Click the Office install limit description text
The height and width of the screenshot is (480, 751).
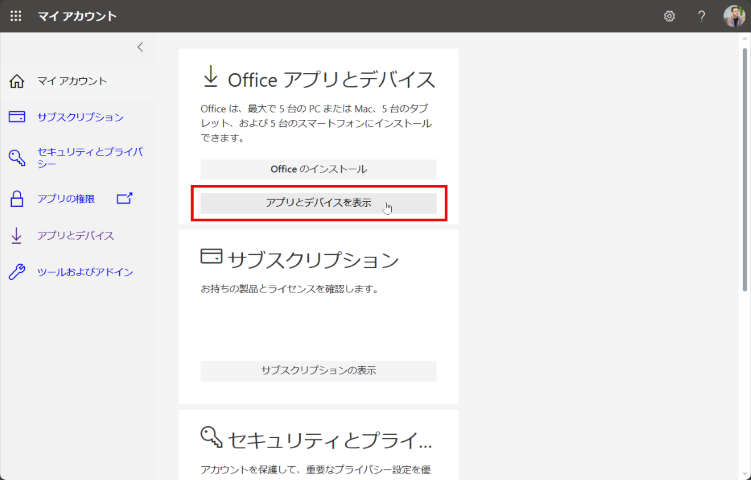point(316,123)
